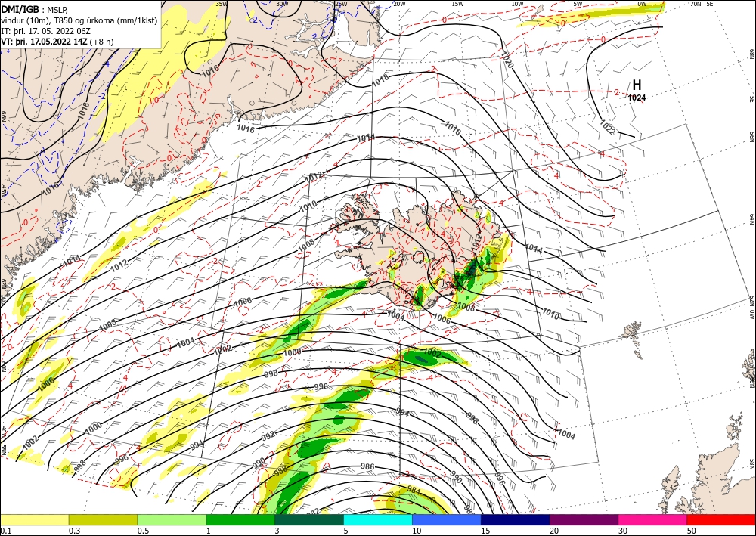Click the red 50+ mm legend swatch
Image resolution: width=756 pixels, height=536 pixels.
pos(721,519)
